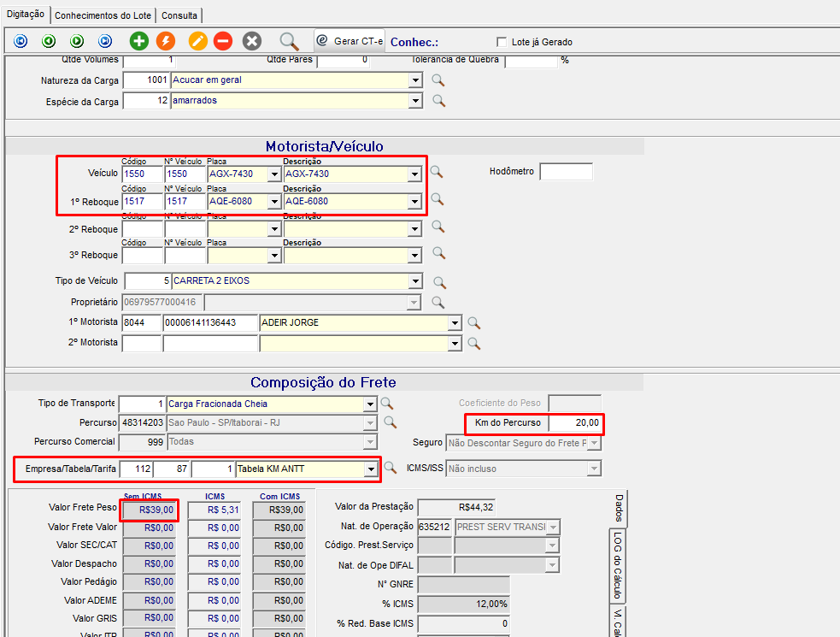The width and height of the screenshot is (840, 637).
Task: Expand the Veículo Placa dropdown
Action: (x=273, y=174)
